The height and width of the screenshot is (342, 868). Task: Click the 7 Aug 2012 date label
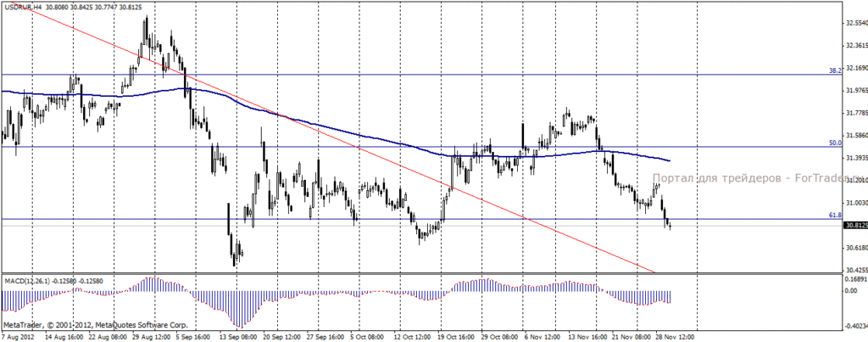coord(17,336)
